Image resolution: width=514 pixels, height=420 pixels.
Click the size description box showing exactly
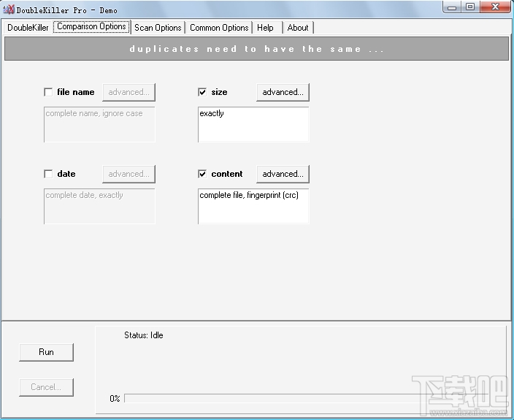[x=253, y=124]
